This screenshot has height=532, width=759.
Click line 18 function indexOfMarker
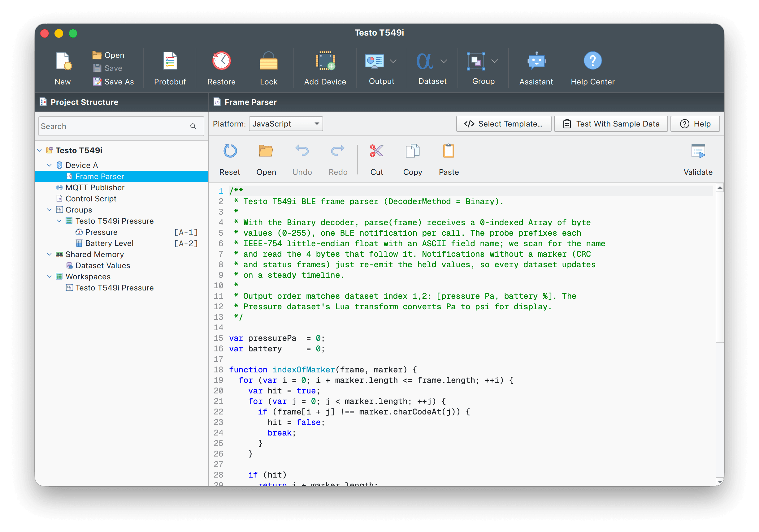coord(323,370)
